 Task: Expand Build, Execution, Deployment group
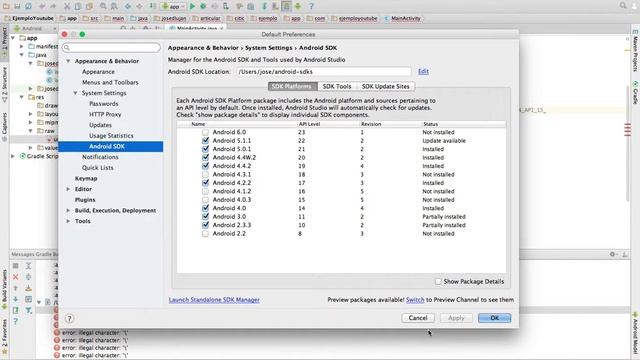click(x=68, y=210)
